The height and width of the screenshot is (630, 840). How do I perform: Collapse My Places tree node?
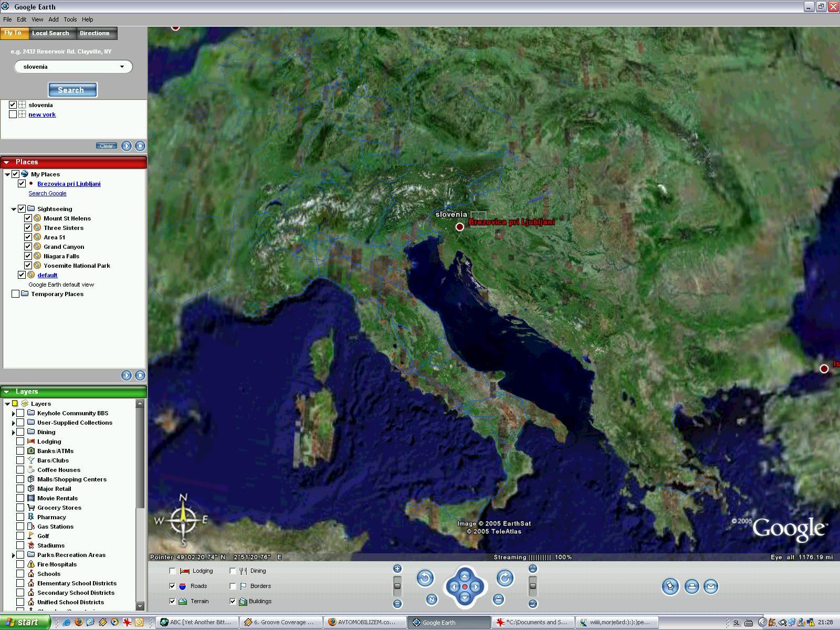(7, 174)
